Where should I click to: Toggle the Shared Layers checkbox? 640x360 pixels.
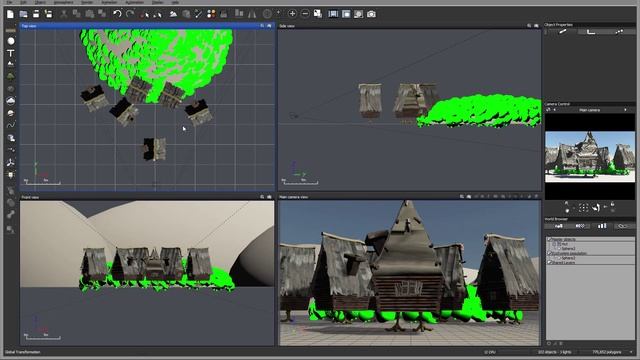click(x=549, y=262)
